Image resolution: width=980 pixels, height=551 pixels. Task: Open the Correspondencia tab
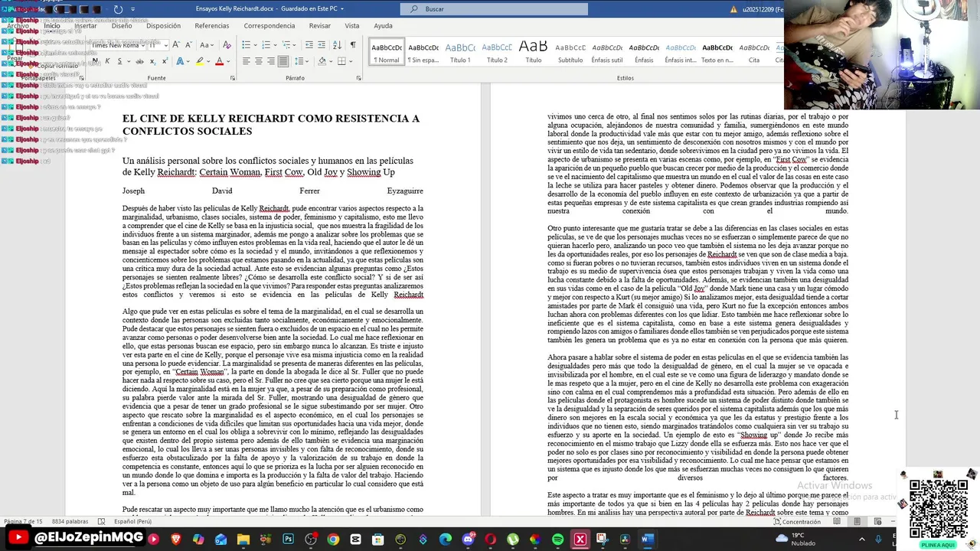pos(269,25)
